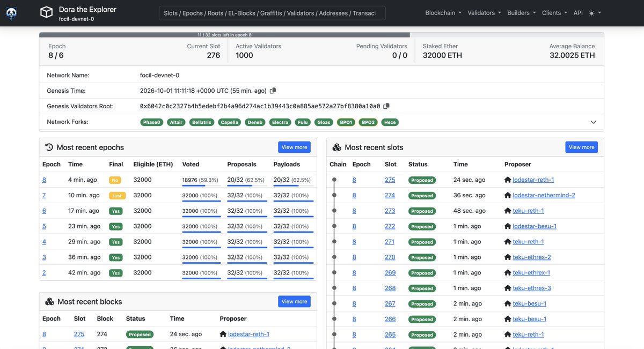The image size is (644, 349).
Task: Focus the explorer search input field
Action: [272, 13]
